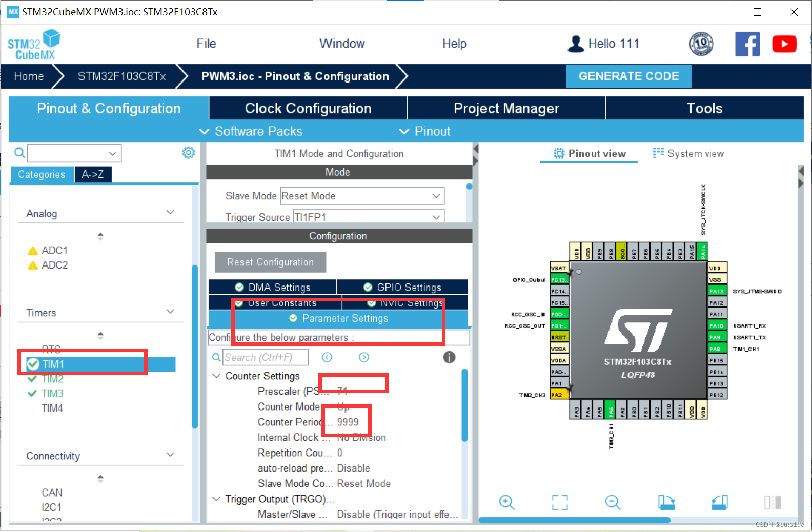Click the PC13 GPIO_Output pin
The width and height of the screenshot is (812, 532).
tap(559, 280)
